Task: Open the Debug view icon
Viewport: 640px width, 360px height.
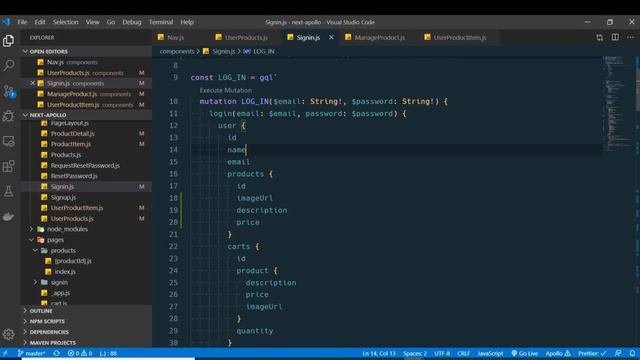Action: pos(9,116)
